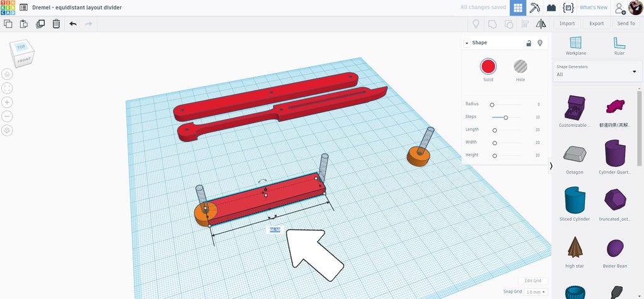Click the FRONT face of view cube

point(24,60)
